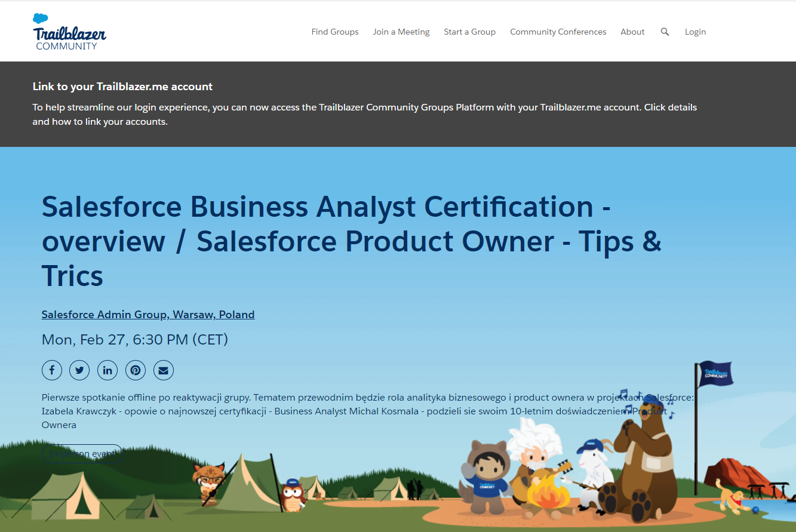The height and width of the screenshot is (532, 796).
Task: Go to Join a Meeting
Action: click(401, 32)
